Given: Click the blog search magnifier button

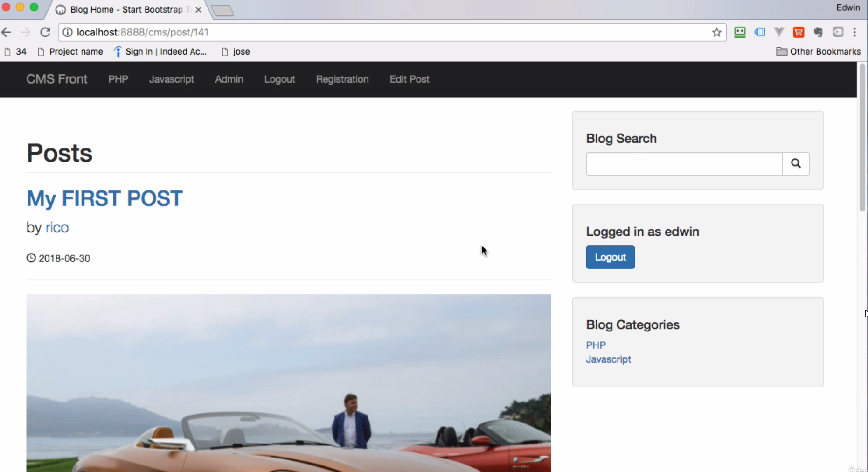Looking at the screenshot, I should coord(795,163).
